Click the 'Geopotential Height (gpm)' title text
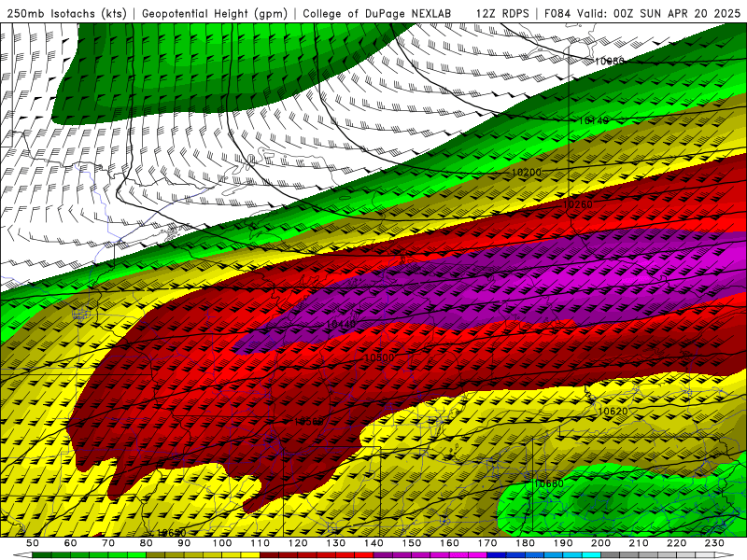This screenshot has height=560, width=747. 215,14
